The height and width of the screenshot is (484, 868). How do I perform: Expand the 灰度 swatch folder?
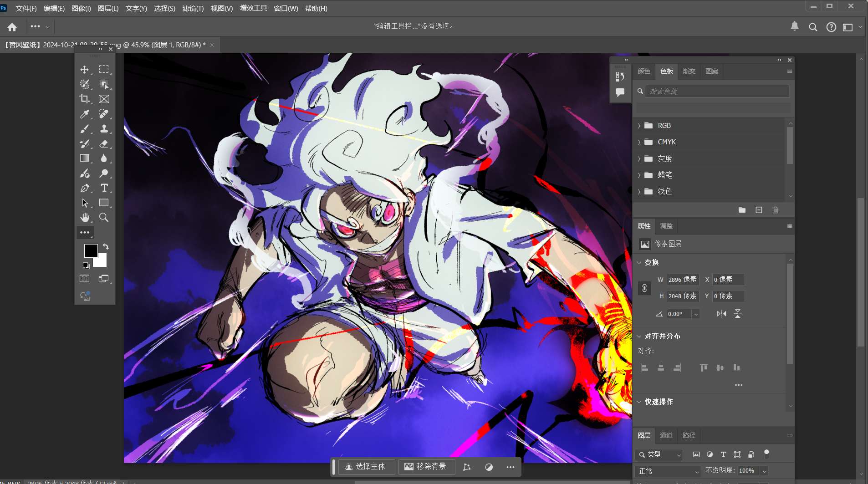click(x=639, y=158)
